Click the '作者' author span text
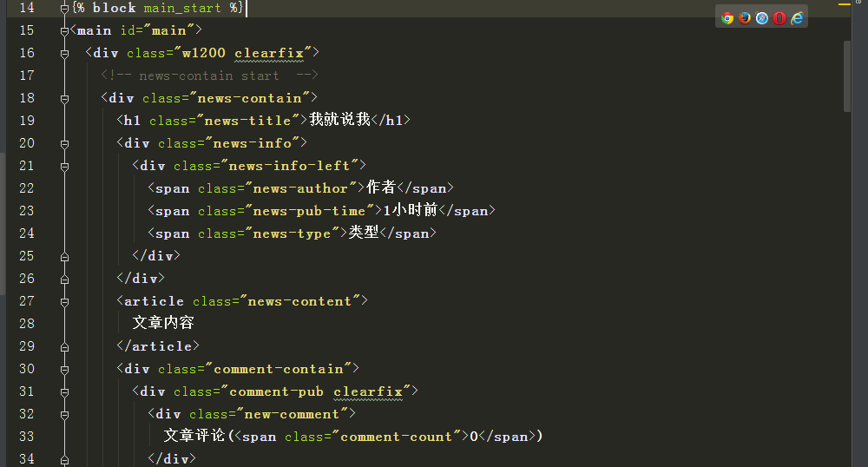 click(x=381, y=187)
